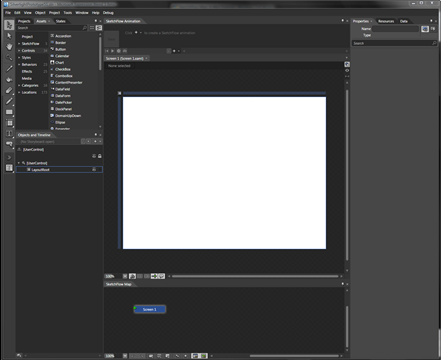Select the TextBlock text tool

pos(9,134)
